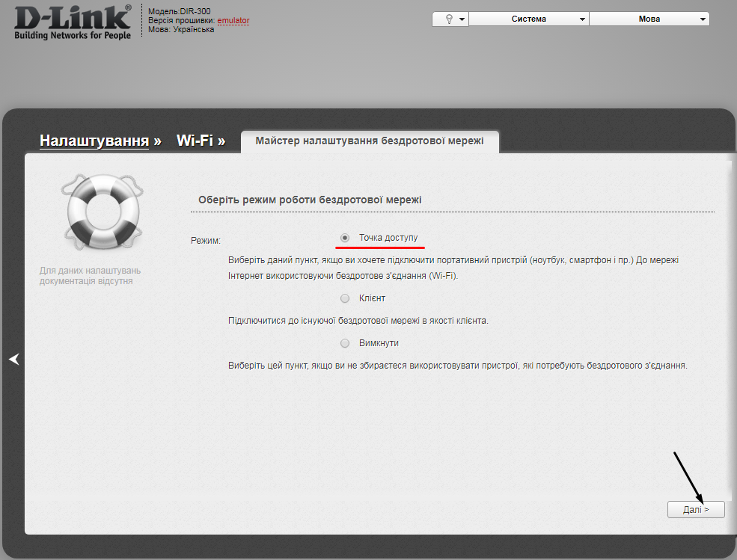Screen dimensions: 737x560
Task: Select the wireless setup wizard tab
Action: [x=370, y=141]
